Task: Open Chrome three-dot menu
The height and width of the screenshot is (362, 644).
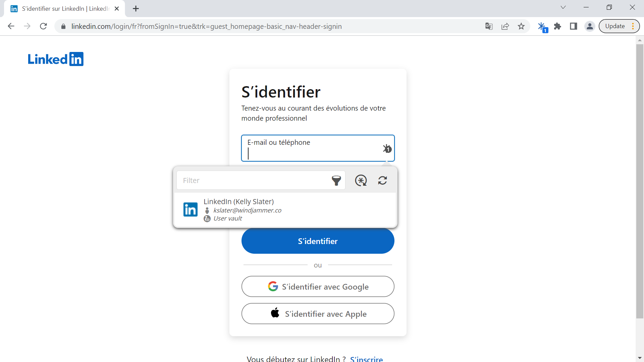Action: pyautogui.click(x=633, y=26)
